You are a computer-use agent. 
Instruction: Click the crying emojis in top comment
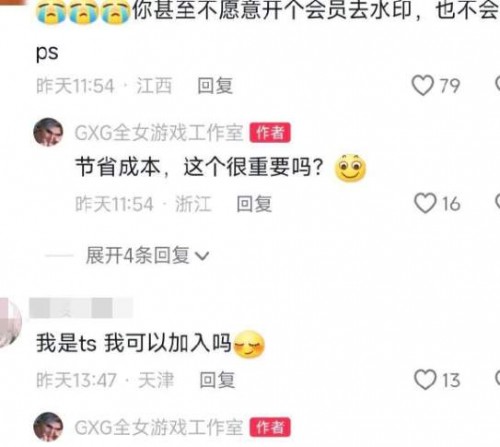click(x=83, y=13)
